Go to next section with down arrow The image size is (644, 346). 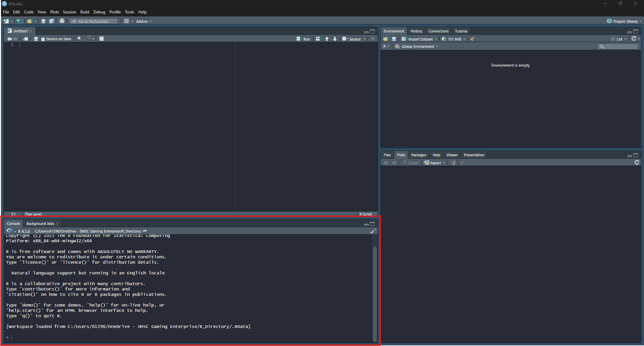click(335, 39)
